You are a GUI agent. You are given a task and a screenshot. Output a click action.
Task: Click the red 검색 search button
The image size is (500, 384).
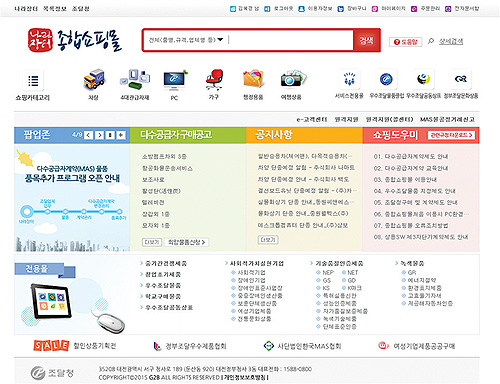(x=366, y=40)
